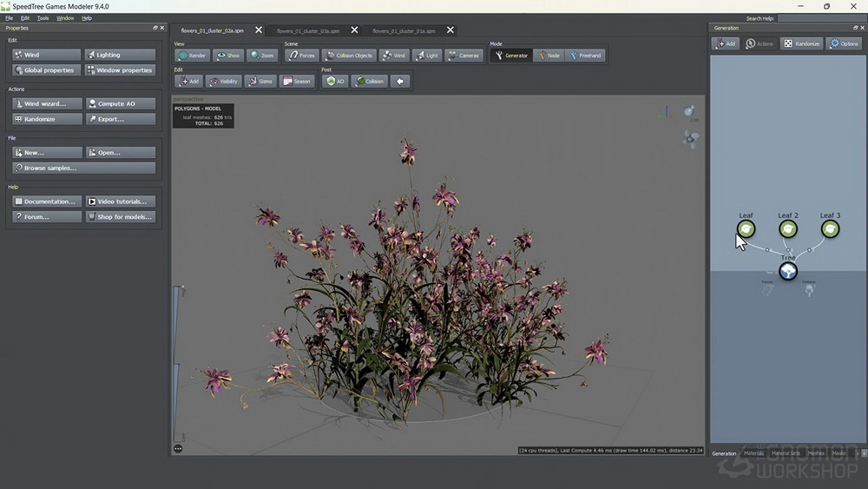The height and width of the screenshot is (489, 868).
Task: Click the Export action button
Action: [121, 119]
